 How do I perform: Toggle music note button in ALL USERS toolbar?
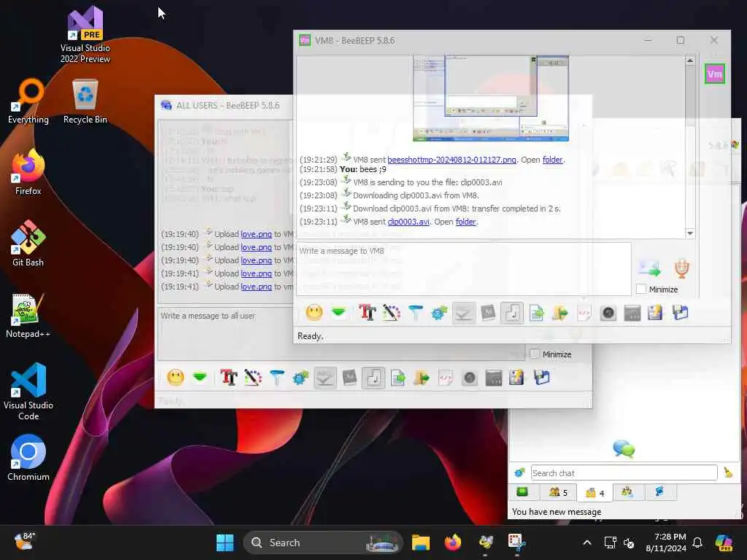(373, 378)
